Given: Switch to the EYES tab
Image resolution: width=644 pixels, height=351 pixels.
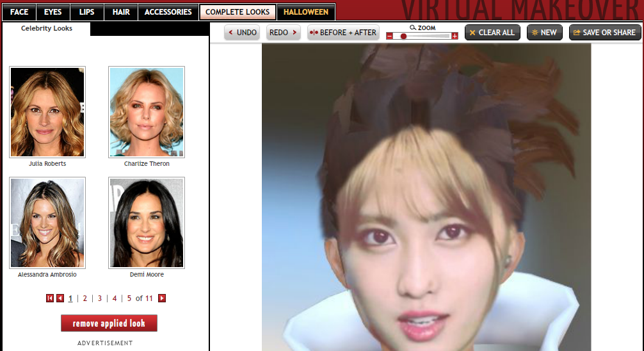Looking at the screenshot, I should 53,12.
